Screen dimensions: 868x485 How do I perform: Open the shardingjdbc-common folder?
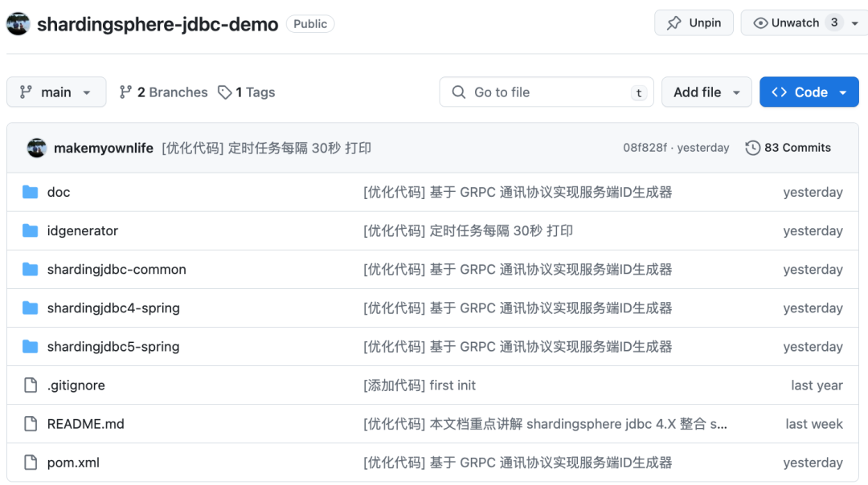click(x=117, y=270)
